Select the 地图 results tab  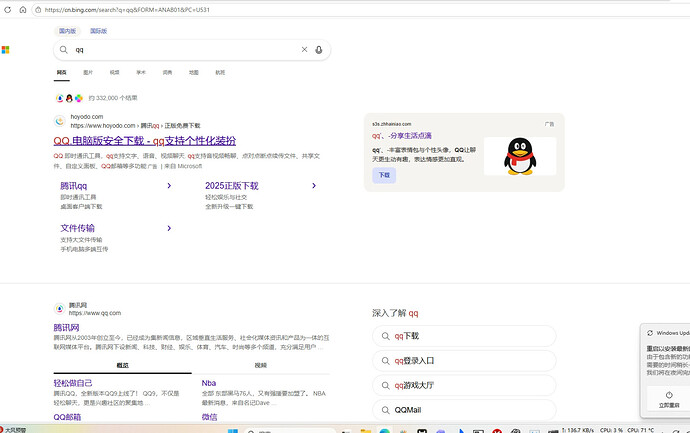point(194,73)
